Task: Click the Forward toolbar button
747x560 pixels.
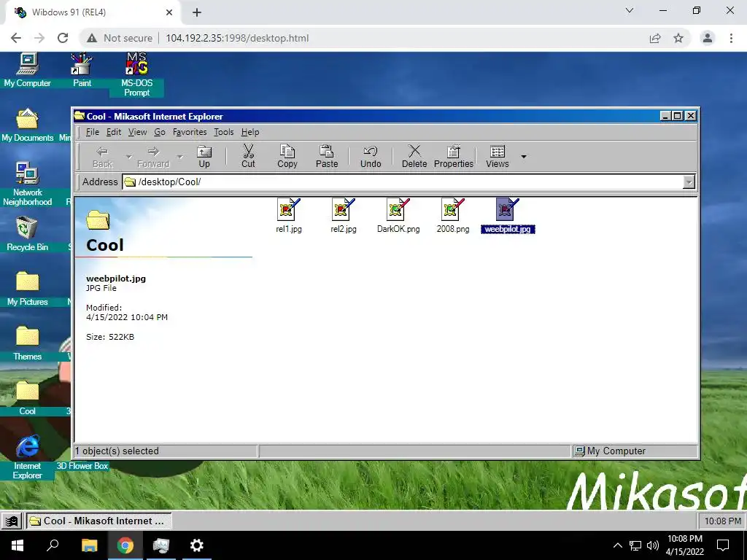Action: point(153,157)
